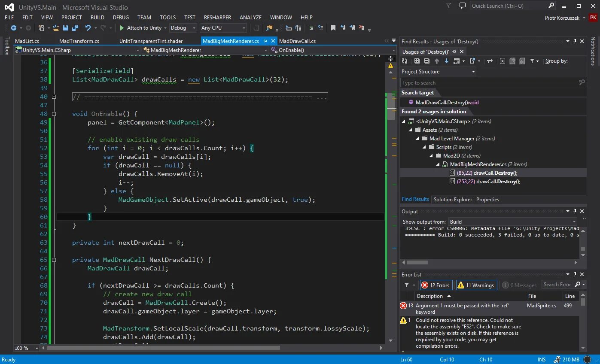The width and height of the screenshot is (600, 364).
Task: Refresh the Find Results usages list
Action: point(405,61)
